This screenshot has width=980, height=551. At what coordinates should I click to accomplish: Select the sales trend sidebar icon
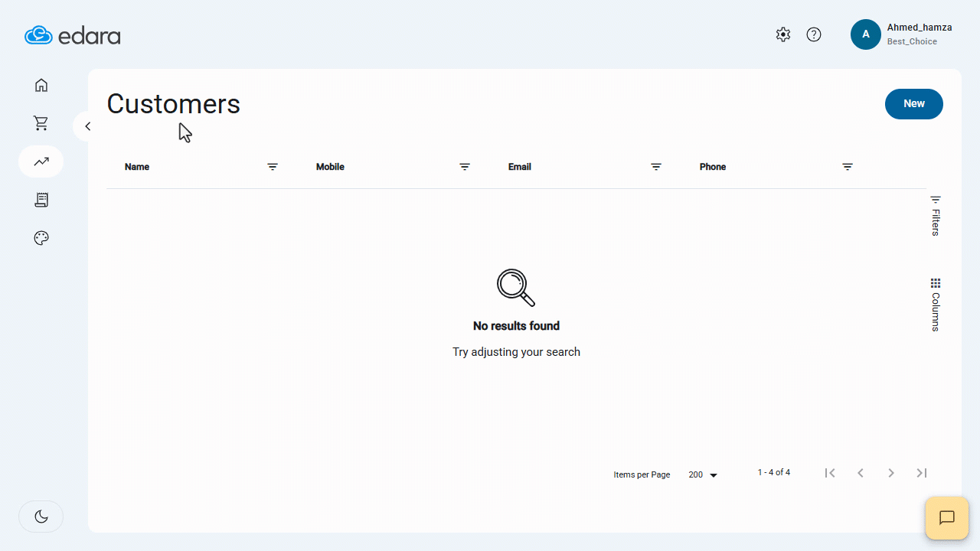[x=41, y=161]
